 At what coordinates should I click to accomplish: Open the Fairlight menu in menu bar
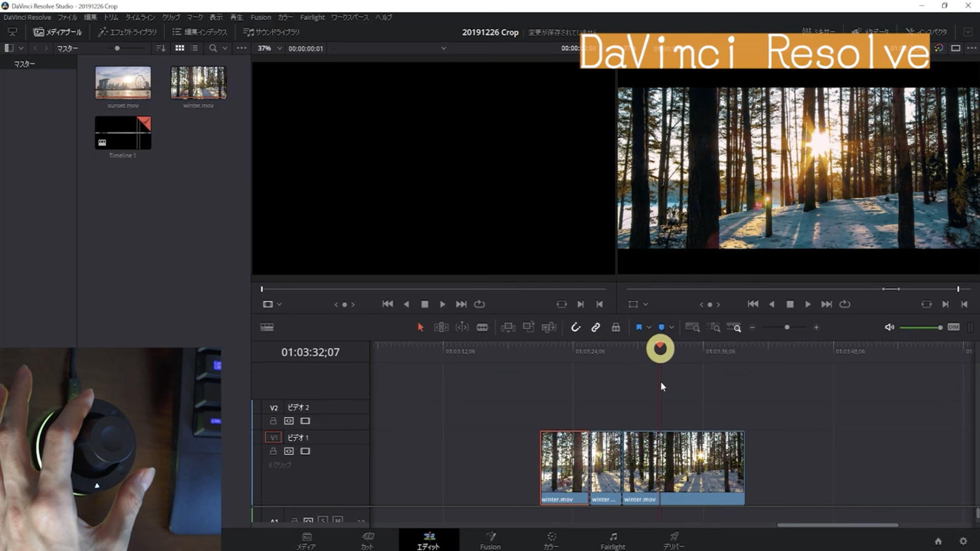point(312,17)
